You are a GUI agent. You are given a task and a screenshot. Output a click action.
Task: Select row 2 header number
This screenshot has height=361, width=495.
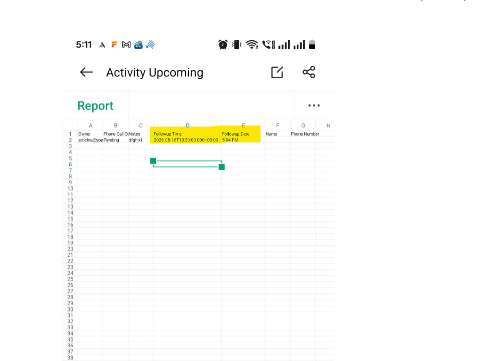70,140
